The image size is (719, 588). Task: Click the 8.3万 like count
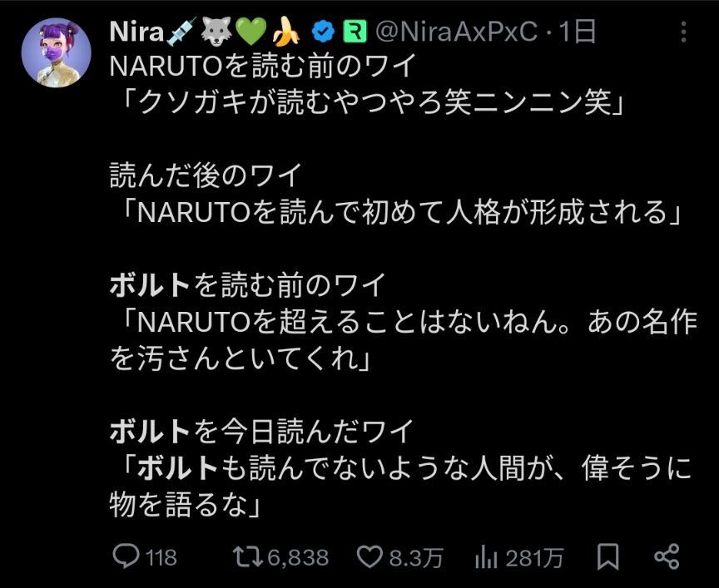point(416,556)
